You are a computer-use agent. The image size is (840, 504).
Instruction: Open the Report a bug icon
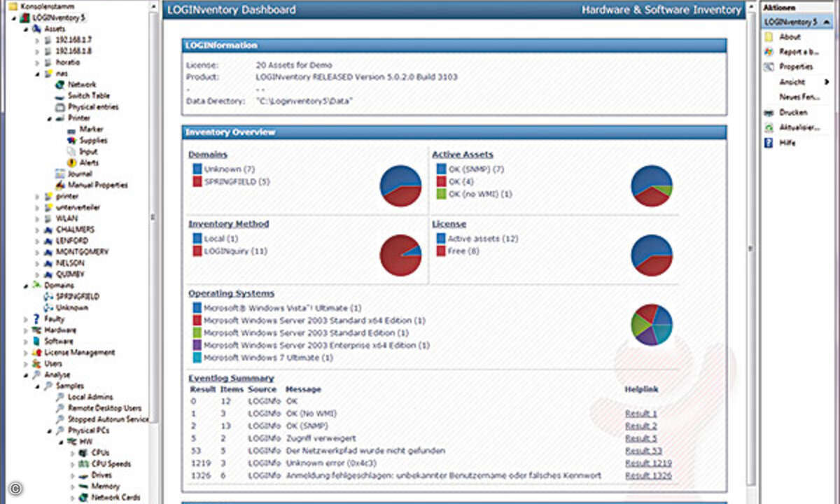tap(769, 52)
